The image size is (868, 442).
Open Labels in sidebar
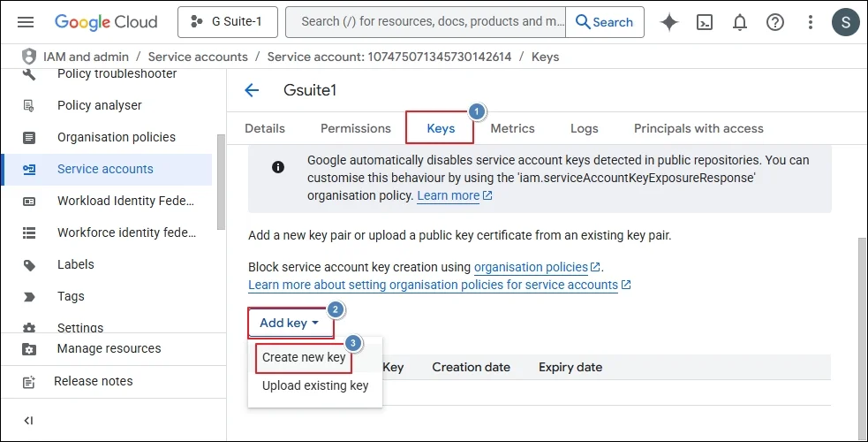(76, 264)
